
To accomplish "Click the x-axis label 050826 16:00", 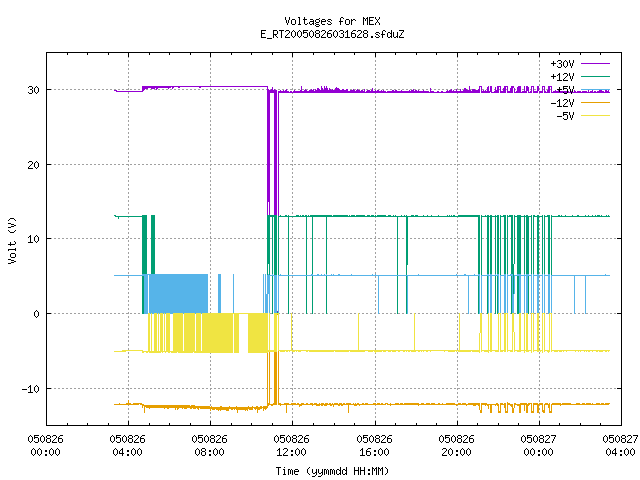I will pos(374,445).
